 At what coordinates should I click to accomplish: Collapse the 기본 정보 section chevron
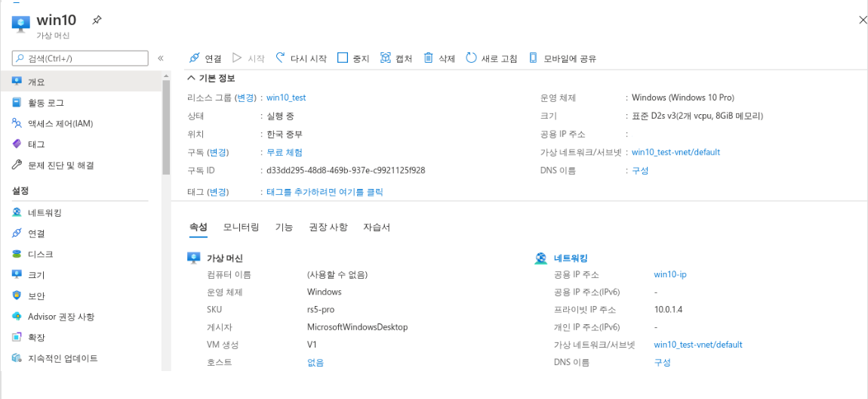tap(192, 78)
